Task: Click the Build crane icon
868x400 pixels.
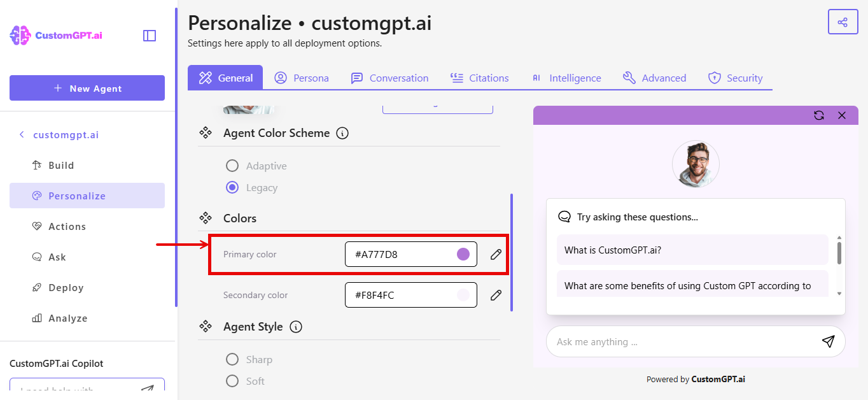Action: [37, 165]
